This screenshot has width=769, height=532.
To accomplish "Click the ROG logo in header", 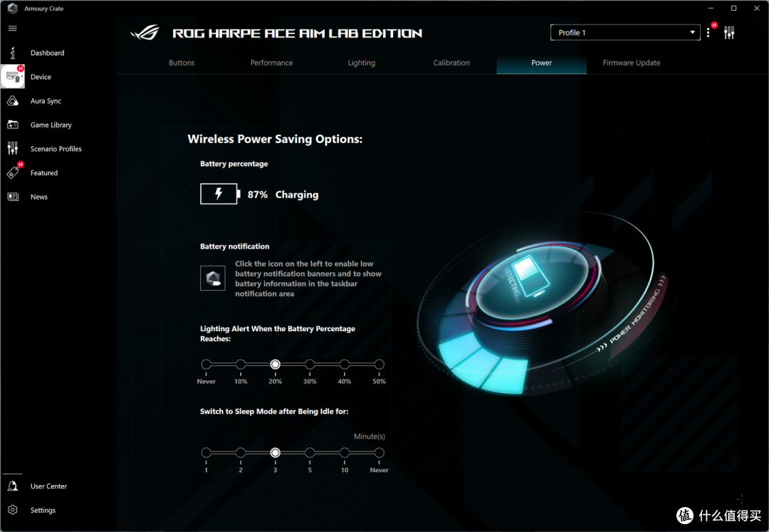I will click(145, 33).
